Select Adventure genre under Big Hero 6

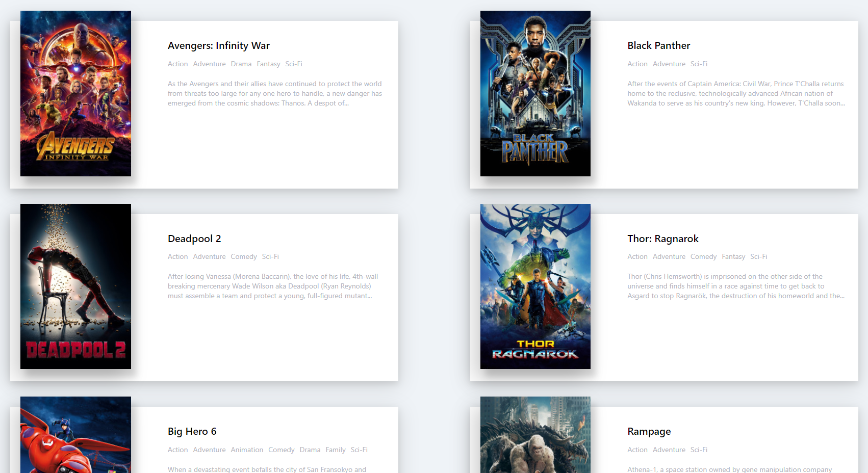pos(210,450)
